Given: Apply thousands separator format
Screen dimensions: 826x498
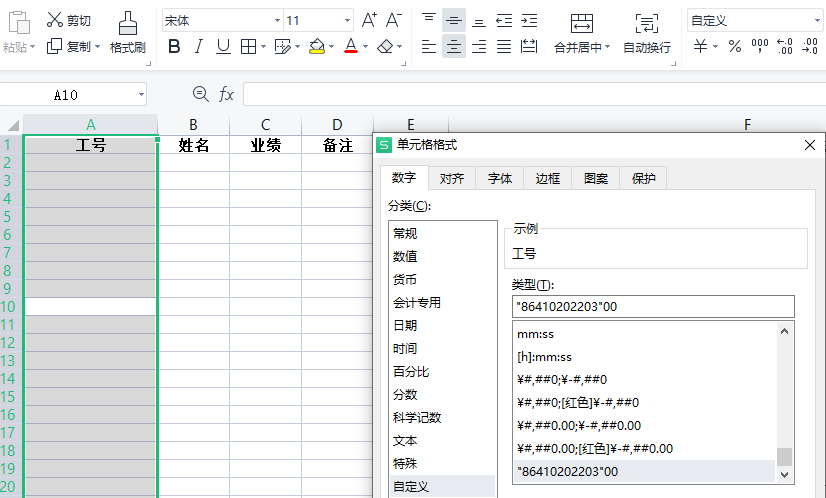Looking at the screenshot, I should coord(760,46).
